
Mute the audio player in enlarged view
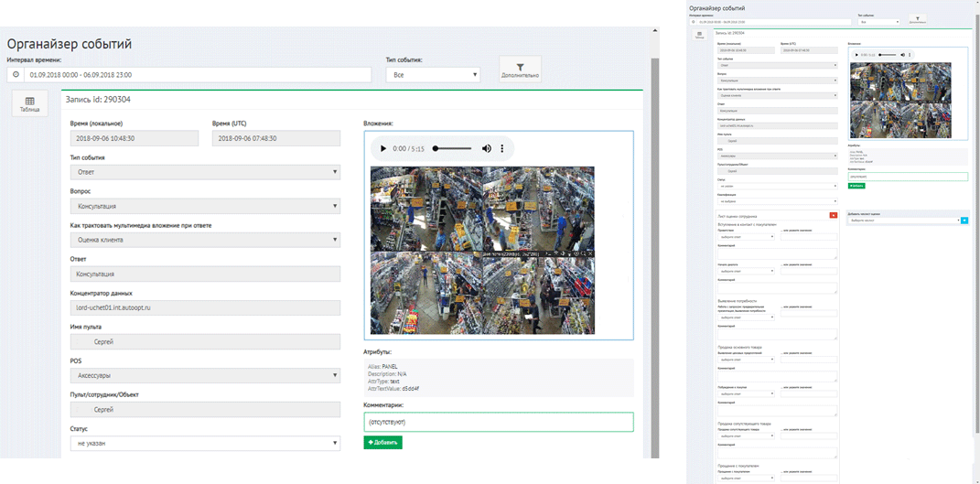487,148
